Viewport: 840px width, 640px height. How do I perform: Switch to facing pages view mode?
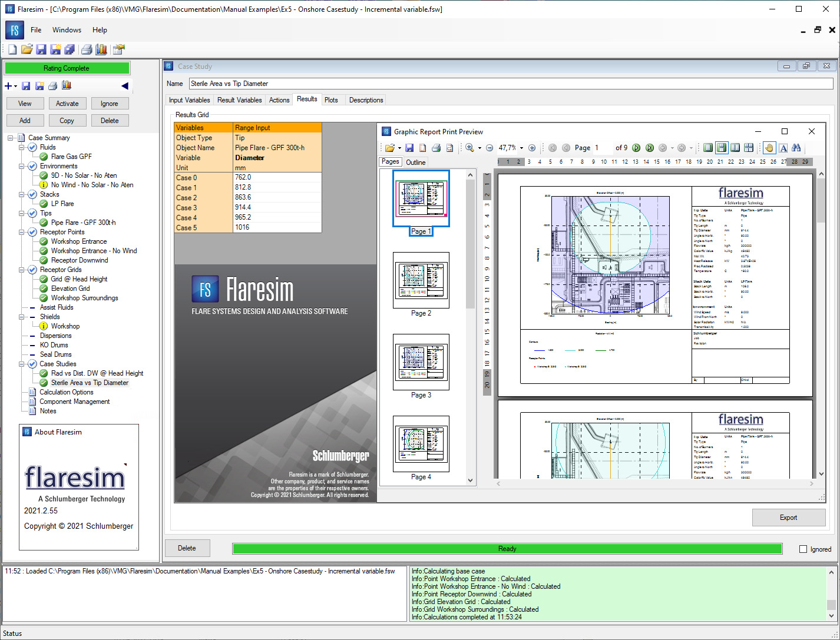pyautogui.click(x=735, y=148)
